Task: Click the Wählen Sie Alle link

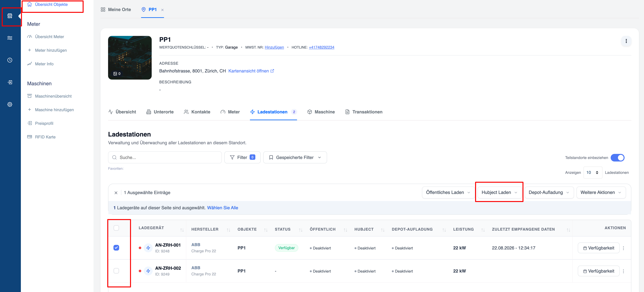Action: (222, 208)
